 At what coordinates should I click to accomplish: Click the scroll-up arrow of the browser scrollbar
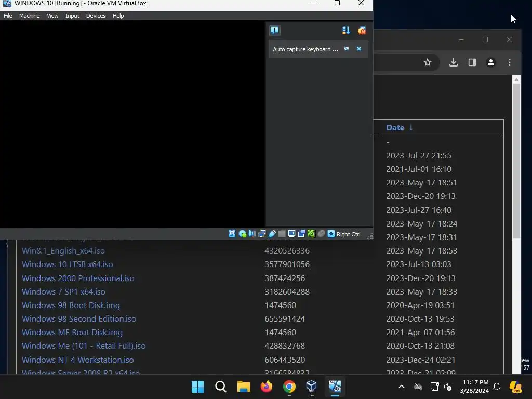[x=516, y=79]
